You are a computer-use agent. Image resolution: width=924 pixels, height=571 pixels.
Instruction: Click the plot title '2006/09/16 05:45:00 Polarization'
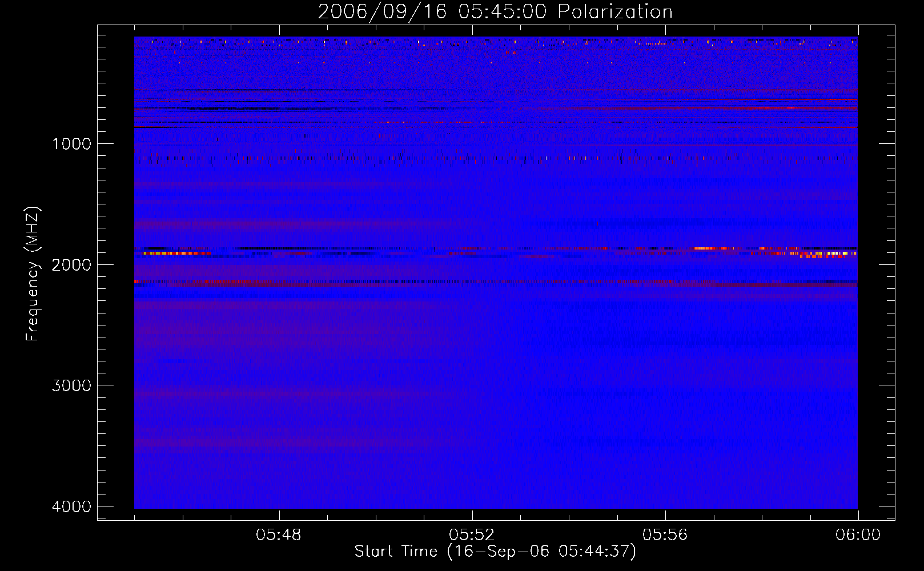pos(495,12)
